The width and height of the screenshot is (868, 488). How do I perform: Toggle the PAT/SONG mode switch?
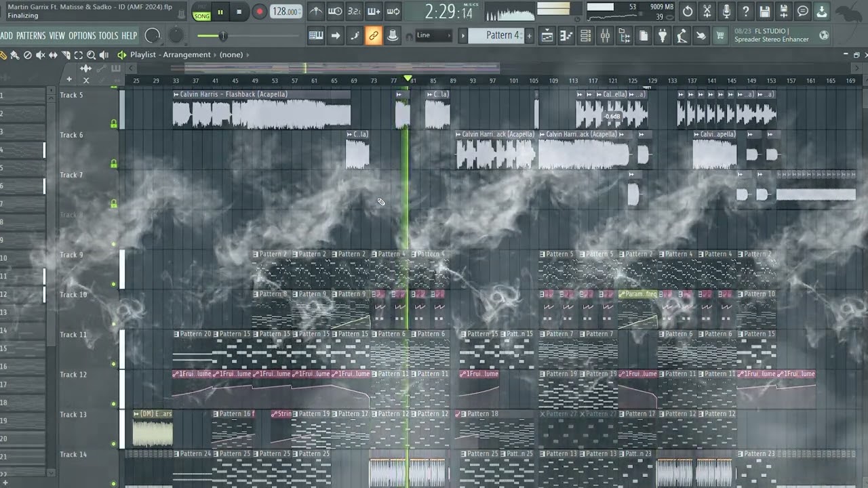(201, 12)
